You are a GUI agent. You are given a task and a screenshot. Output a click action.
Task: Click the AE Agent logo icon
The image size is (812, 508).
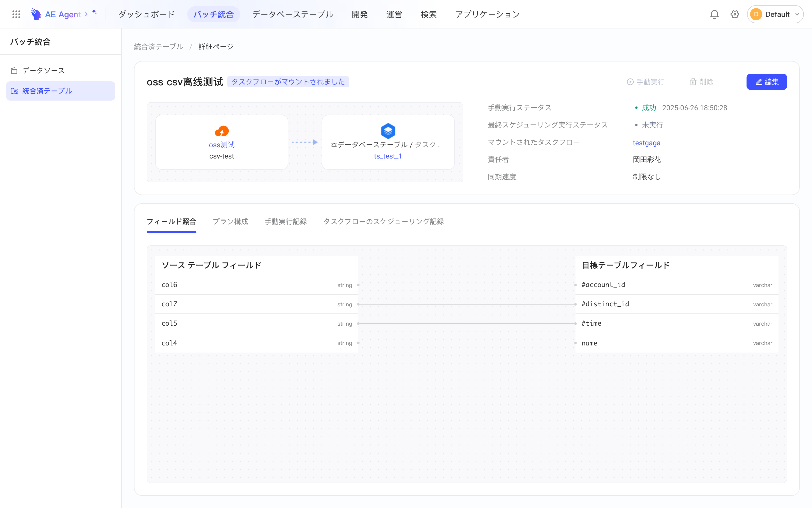[x=36, y=14]
